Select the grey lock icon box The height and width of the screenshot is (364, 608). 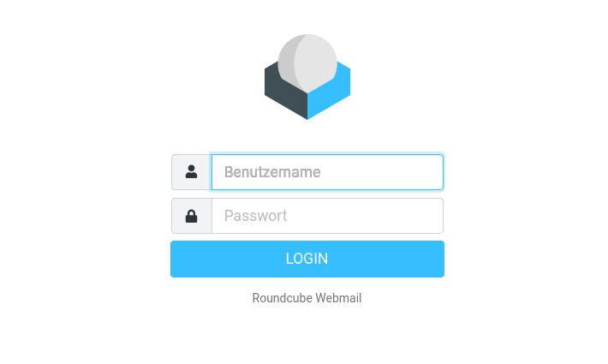(x=192, y=216)
